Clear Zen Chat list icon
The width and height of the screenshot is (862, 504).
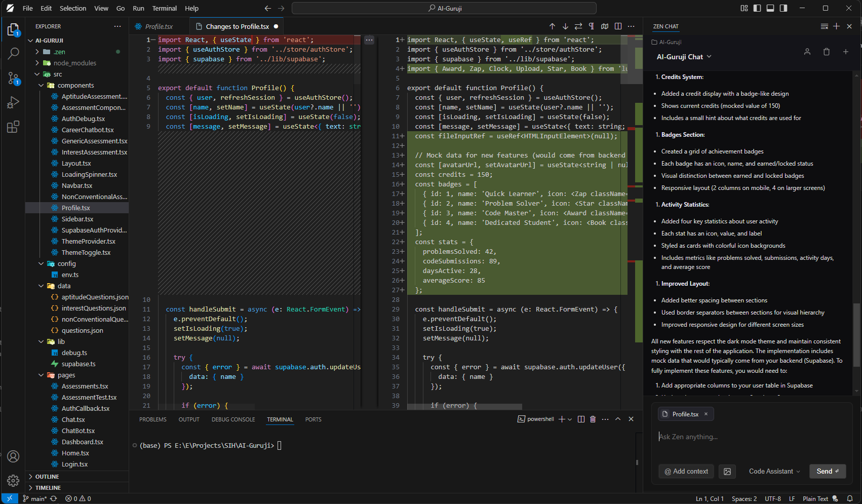pos(825,26)
